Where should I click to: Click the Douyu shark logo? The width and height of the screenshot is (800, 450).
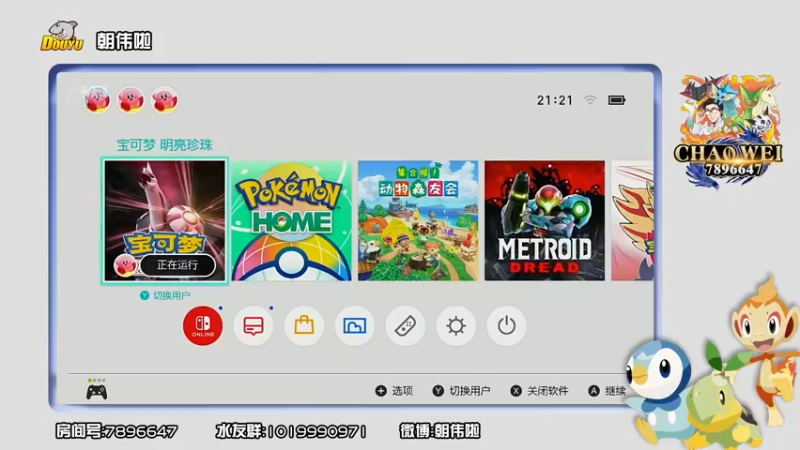tap(62, 36)
